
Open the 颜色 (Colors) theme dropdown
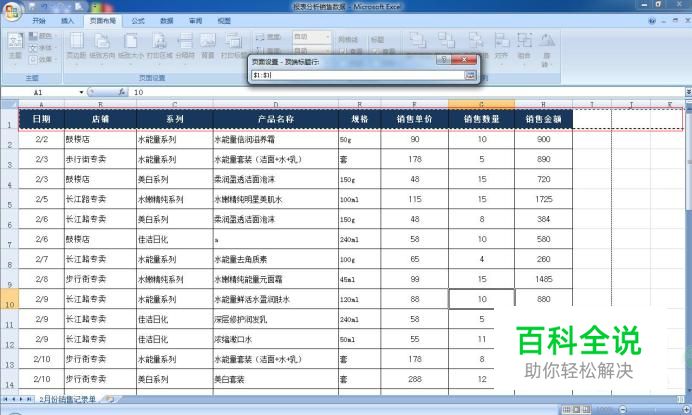pos(43,36)
